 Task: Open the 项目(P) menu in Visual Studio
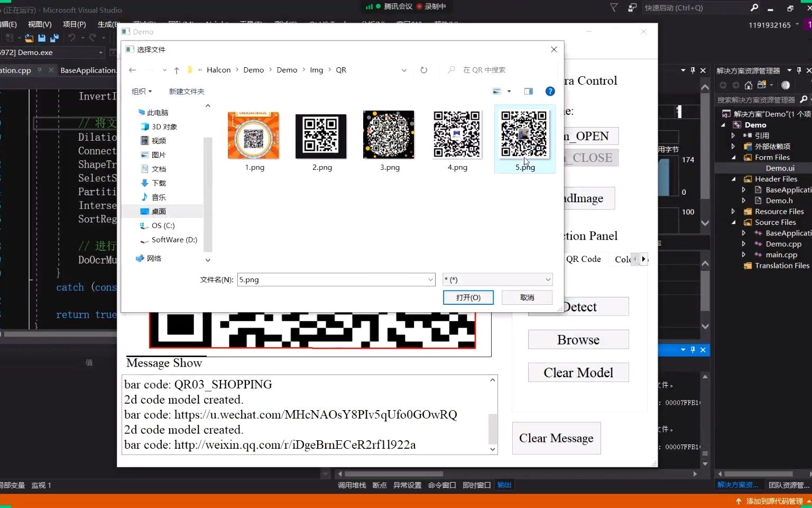click(x=74, y=24)
